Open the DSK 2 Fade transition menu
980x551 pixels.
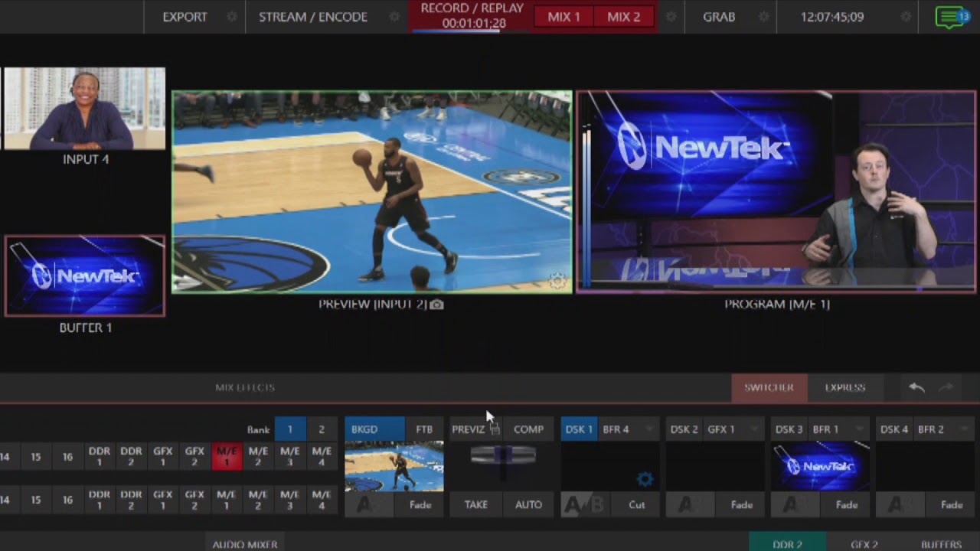pyautogui.click(x=741, y=505)
